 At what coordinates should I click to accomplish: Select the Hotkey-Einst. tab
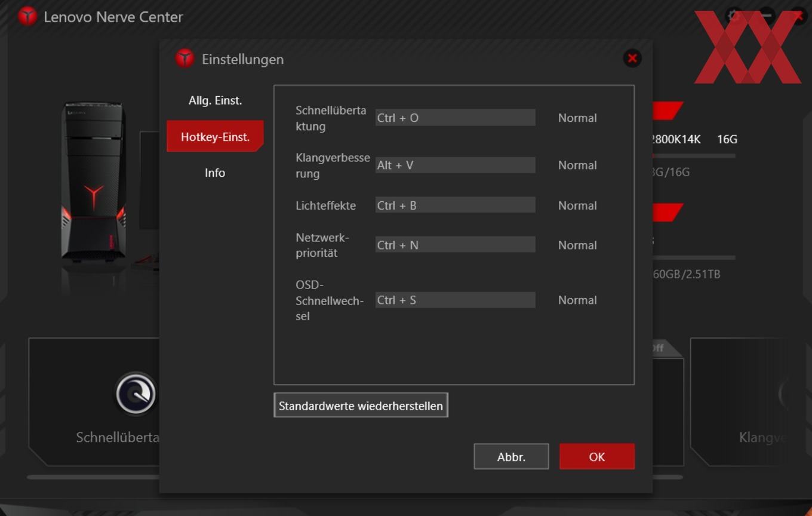[x=215, y=137]
